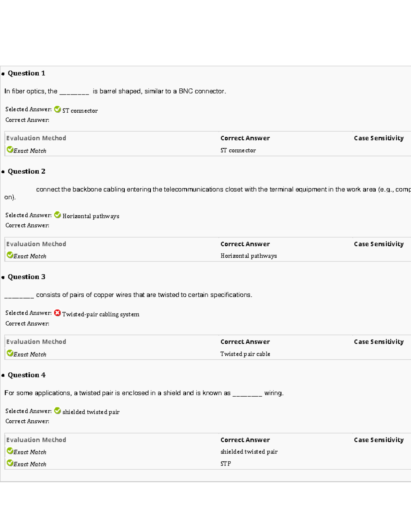The image size is (411, 532).
Task: Click the fiber optics question text
Action: coord(115,91)
